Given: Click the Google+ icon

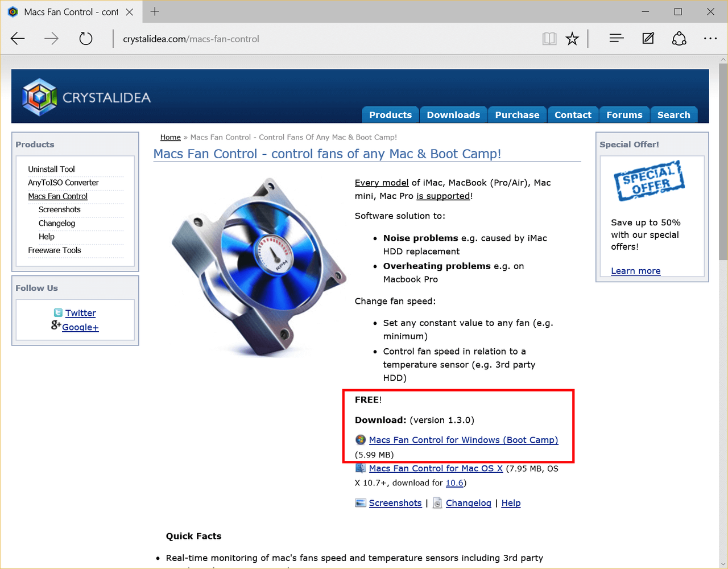Looking at the screenshot, I should (56, 325).
